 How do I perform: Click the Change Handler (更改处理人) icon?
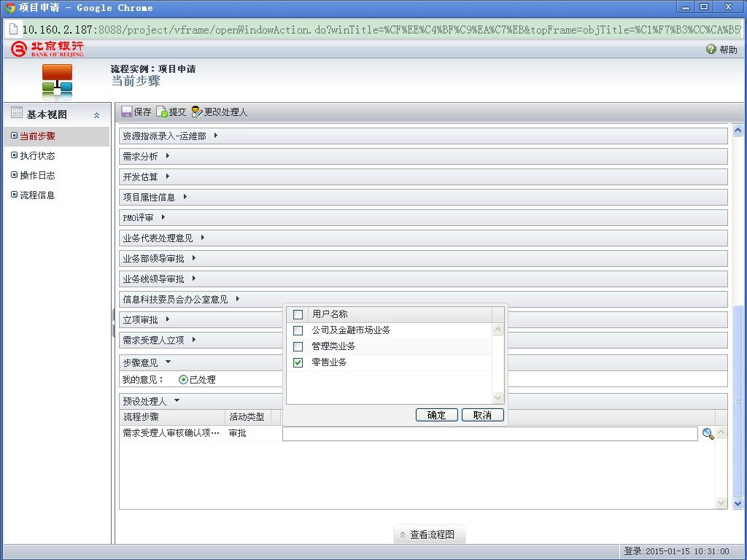[x=197, y=112]
